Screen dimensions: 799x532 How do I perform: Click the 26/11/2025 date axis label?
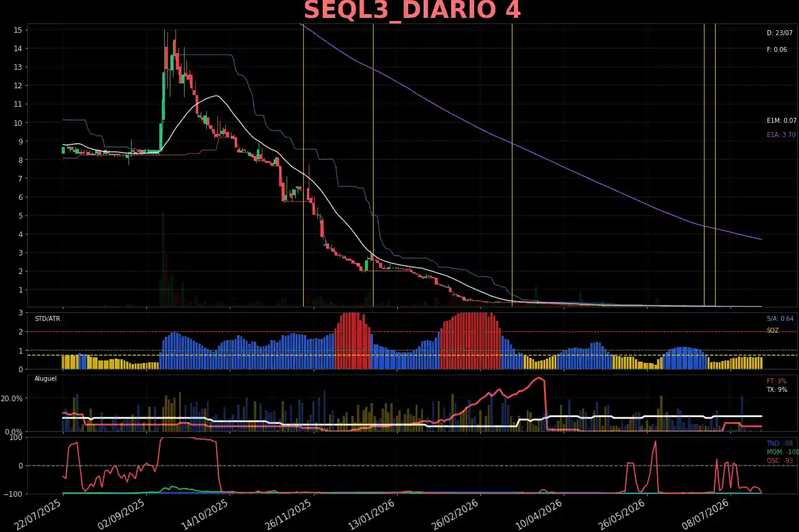click(x=288, y=513)
